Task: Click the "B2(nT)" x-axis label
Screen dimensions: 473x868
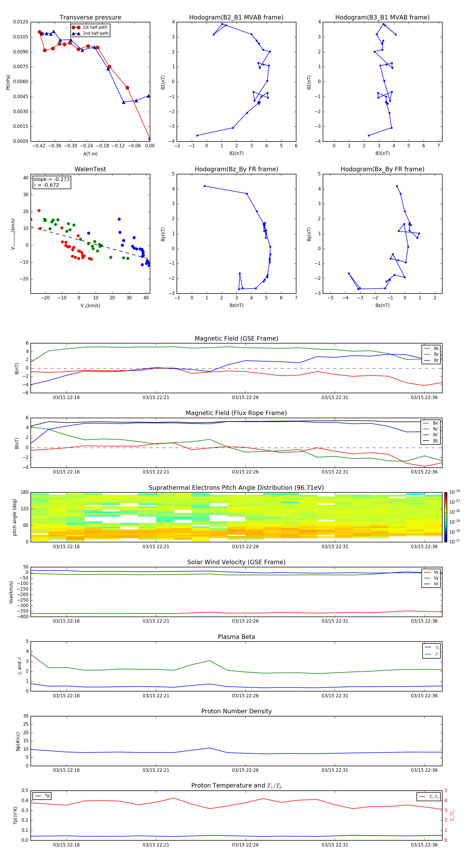Action: (236, 153)
